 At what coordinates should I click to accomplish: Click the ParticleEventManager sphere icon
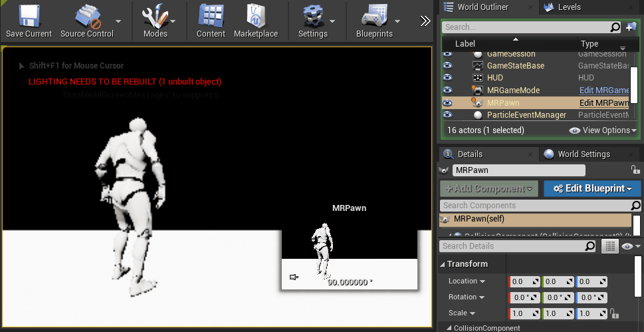click(x=477, y=115)
